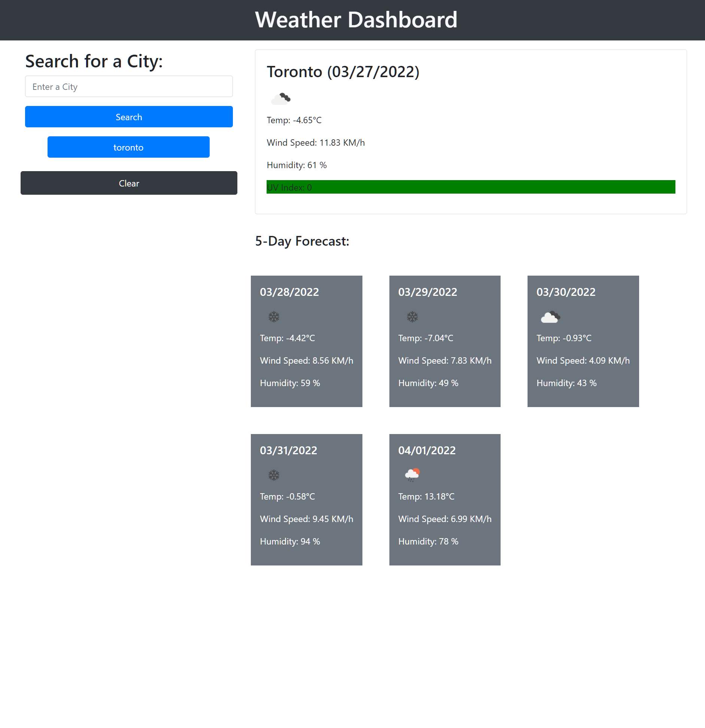Click Wind Speed: 8.56 KM/h text
Screen dimensions: 705x728
307,361
